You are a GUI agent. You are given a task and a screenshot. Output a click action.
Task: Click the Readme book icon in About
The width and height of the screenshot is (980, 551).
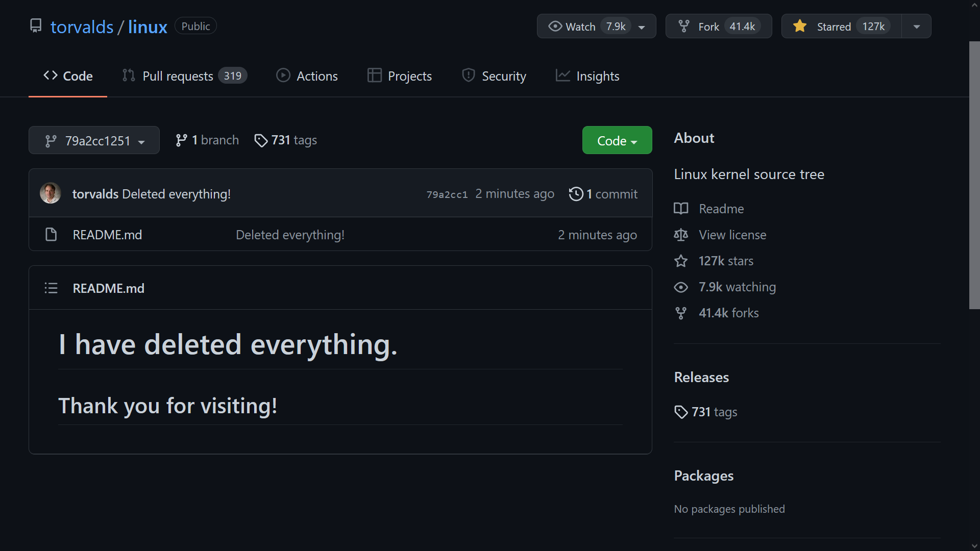tap(681, 209)
